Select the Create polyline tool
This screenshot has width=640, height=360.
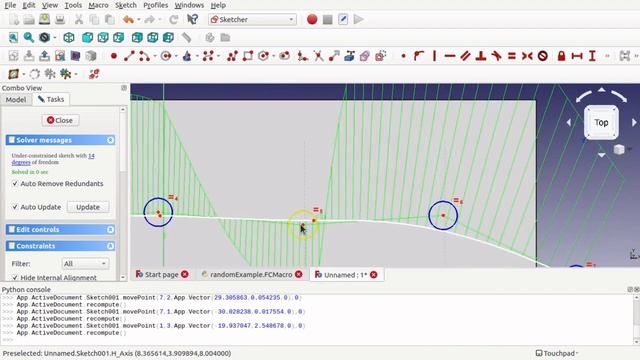(233, 56)
